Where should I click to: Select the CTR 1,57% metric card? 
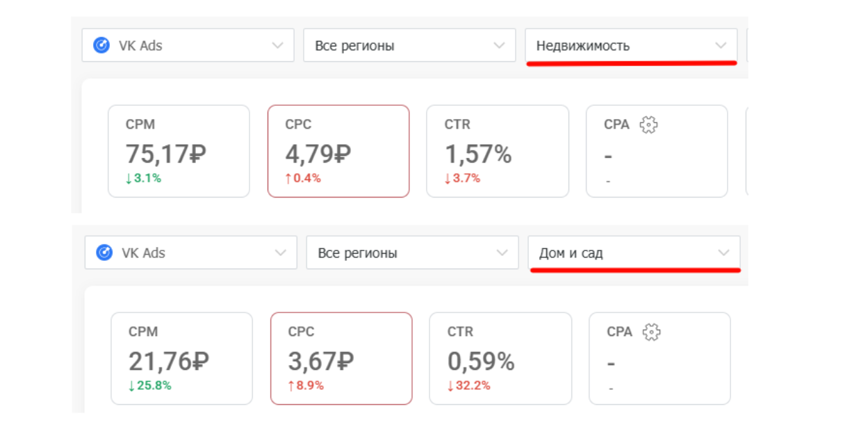tap(498, 151)
